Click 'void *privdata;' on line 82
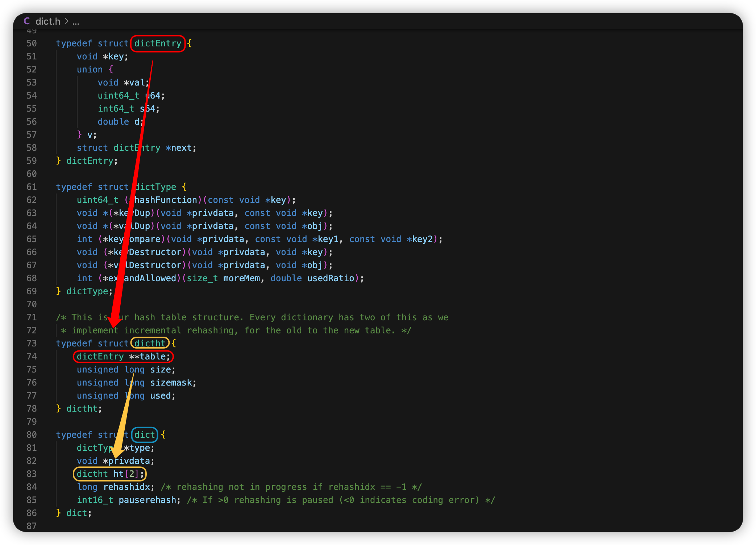The image size is (756, 545). click(x=116, y=461)
